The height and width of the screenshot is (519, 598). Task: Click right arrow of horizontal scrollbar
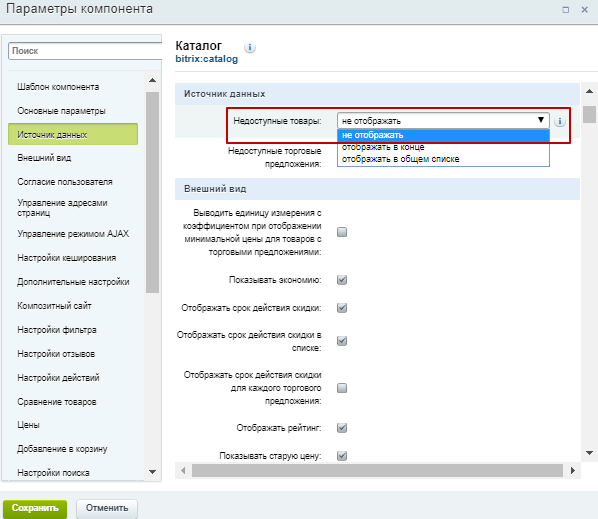coord(572,471)
